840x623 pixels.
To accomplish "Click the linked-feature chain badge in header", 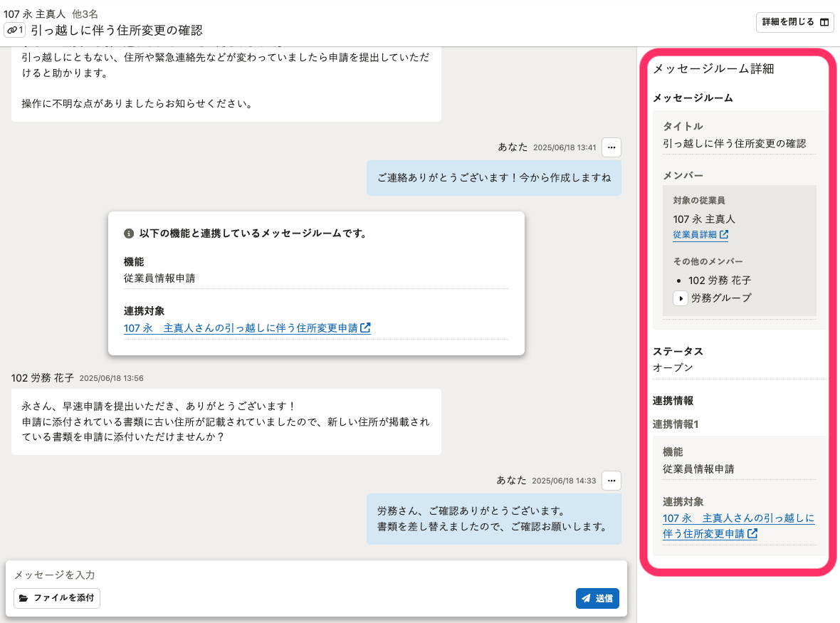I will 15,30.
